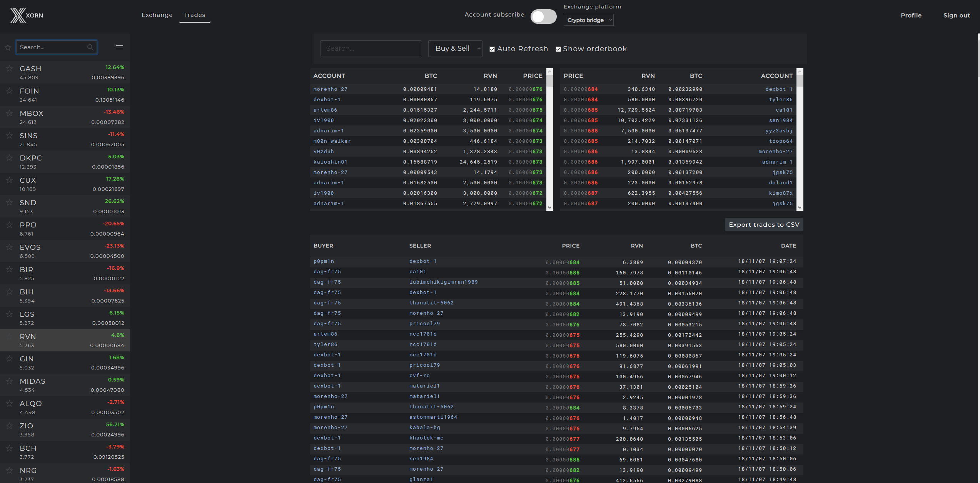Viewport: 980px width, 483px height.
Task: Click seller astonmarti1964 in trades
Action: [433, 417]
